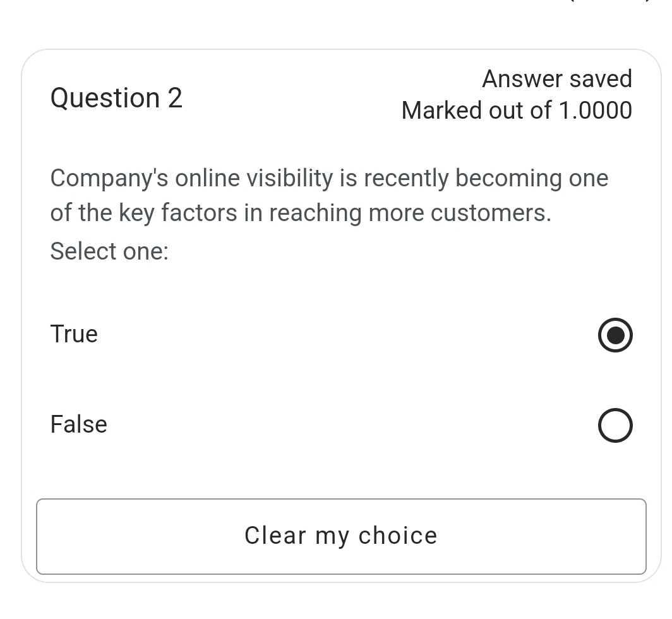Click the False answer label

[x=79, y=424]
